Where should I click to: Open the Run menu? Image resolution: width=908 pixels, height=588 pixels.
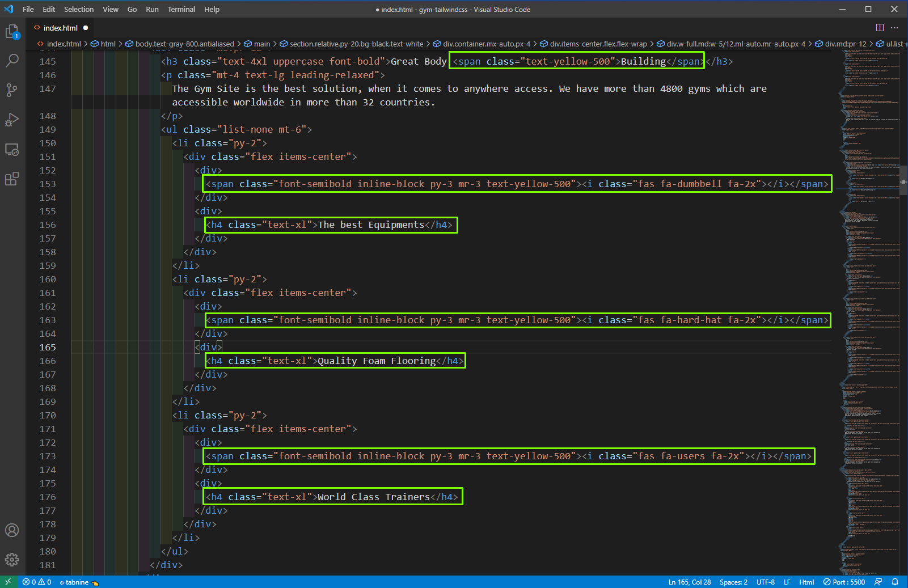[152, 9]
